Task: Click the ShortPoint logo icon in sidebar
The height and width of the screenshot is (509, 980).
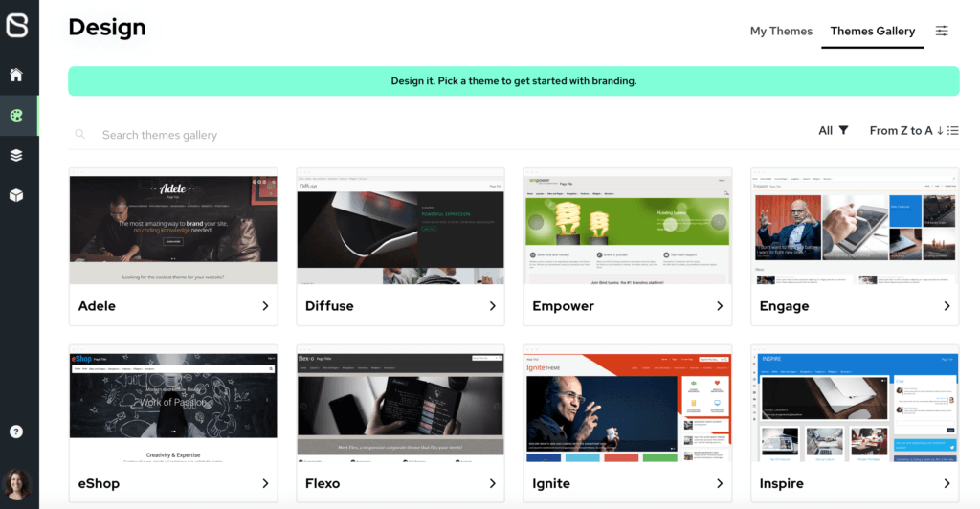Action: pyautogui.click(x=17, y=26)
